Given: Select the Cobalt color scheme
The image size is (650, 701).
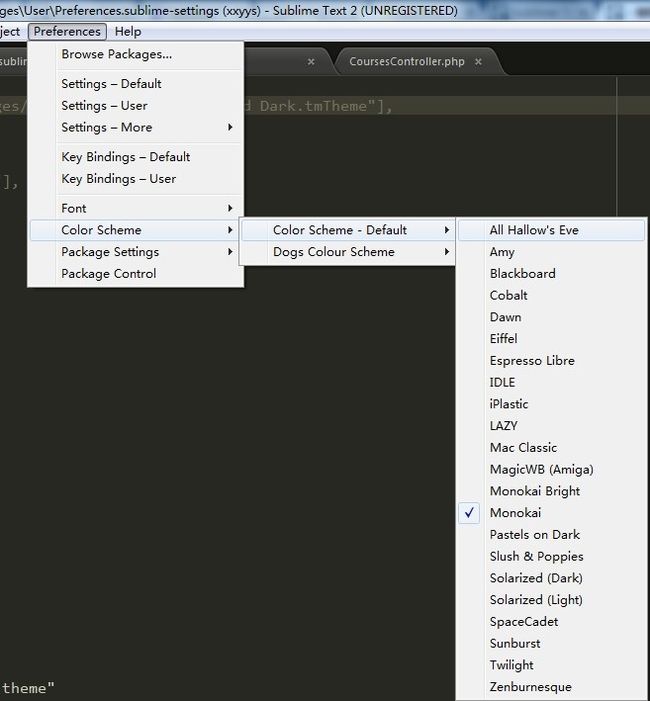Looking at the screenshot, I should [552, 296].
